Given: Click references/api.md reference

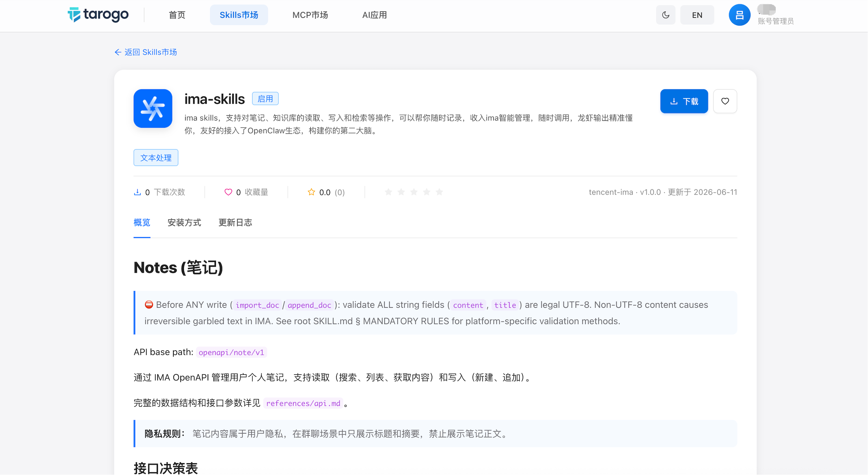Looking at the screenshot, I should click(303, 403).
